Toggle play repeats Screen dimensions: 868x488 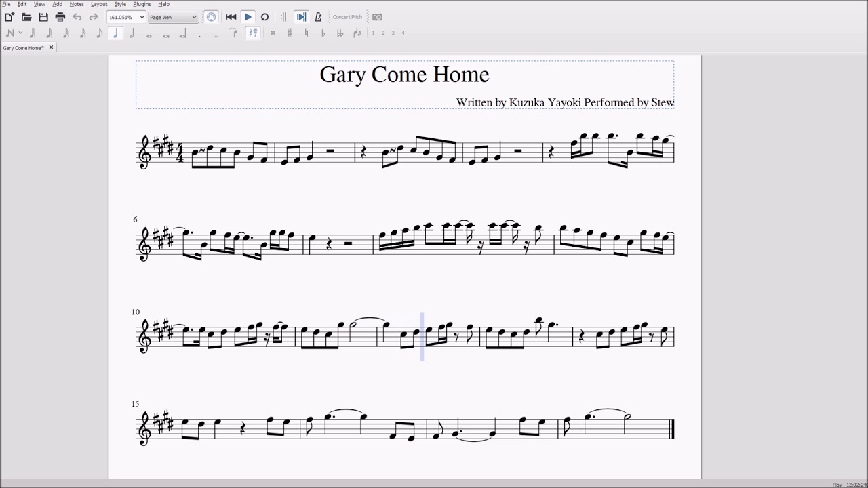point(283,17)
